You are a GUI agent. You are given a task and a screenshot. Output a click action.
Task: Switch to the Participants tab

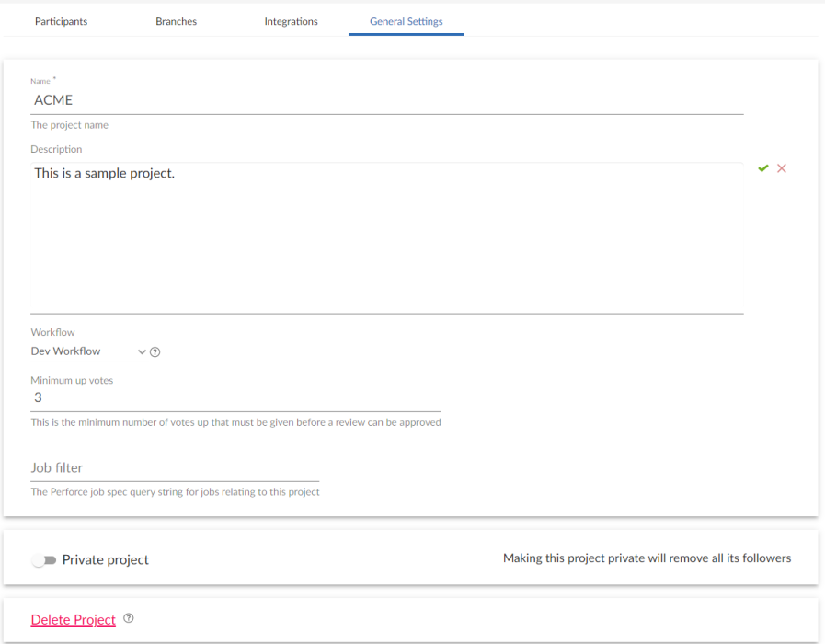click(61, 20)
